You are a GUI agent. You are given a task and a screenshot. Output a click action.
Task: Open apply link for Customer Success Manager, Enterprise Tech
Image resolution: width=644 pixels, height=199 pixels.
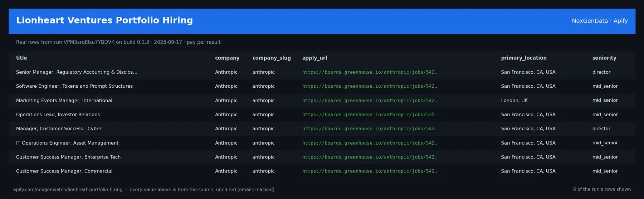click(370, 157)
